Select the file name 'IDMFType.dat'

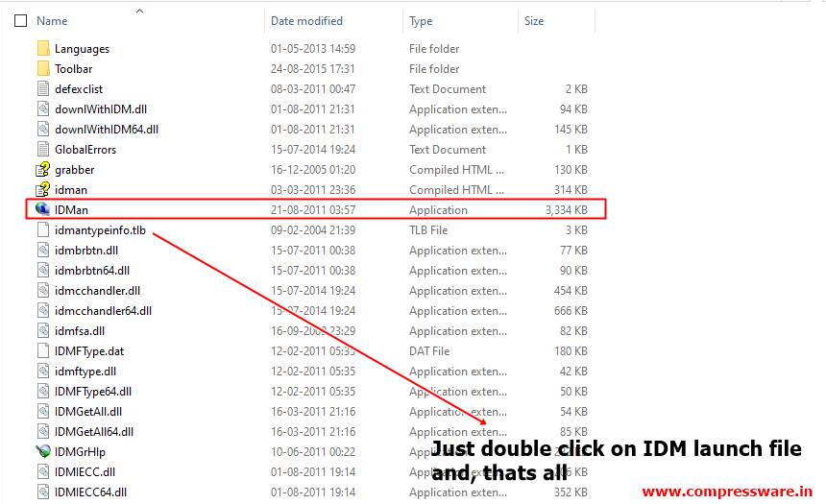[89, 351]
